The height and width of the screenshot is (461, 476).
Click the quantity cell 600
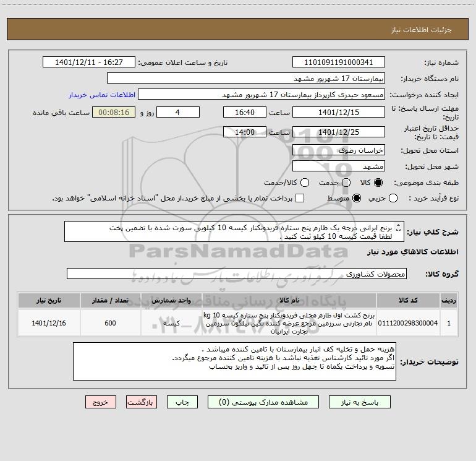111,323
